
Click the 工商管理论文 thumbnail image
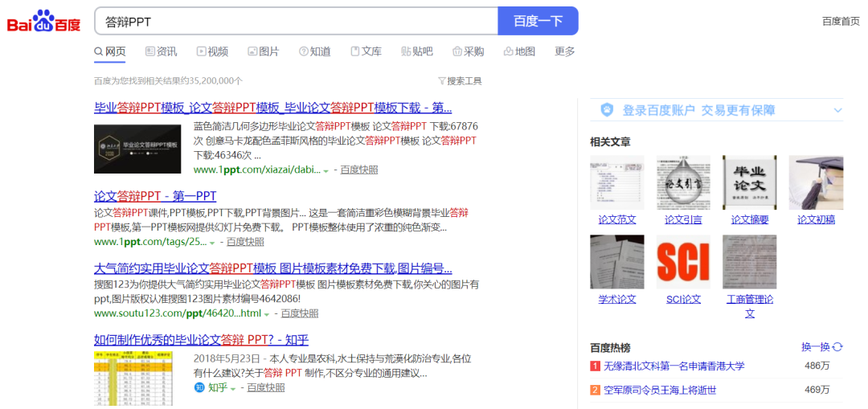[x=750, y=262]
